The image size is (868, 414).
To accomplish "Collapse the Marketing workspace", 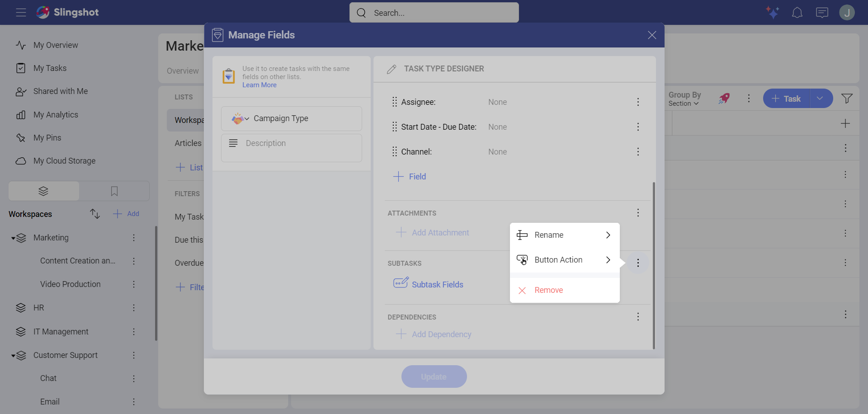I will [x=13, y=238].
